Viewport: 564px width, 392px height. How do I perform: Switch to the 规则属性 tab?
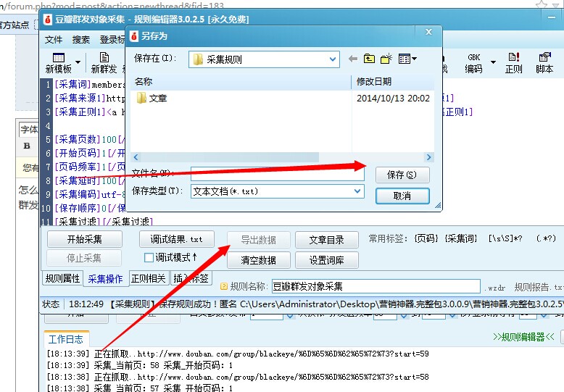click(x=63, y=278)
